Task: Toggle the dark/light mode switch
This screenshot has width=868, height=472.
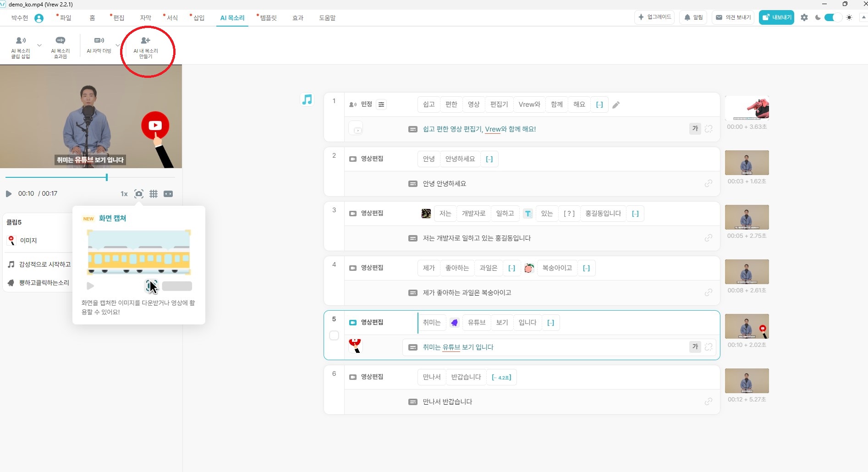Action: (833, 17)
